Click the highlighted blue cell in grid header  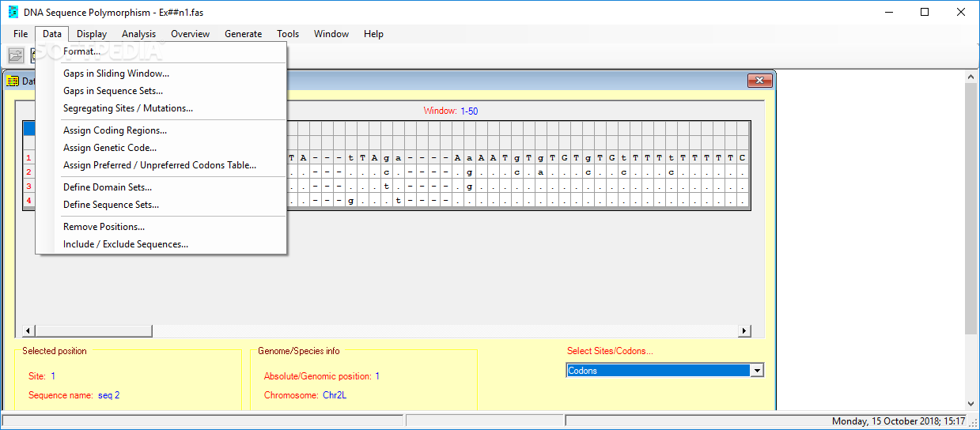(x=29, y=129)
